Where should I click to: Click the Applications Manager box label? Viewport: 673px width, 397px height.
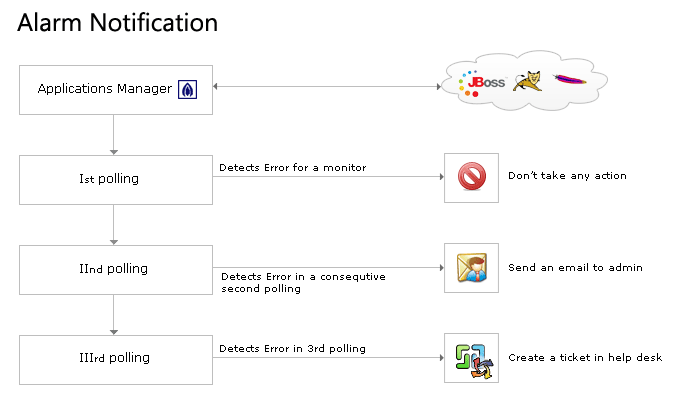point(105,89)
